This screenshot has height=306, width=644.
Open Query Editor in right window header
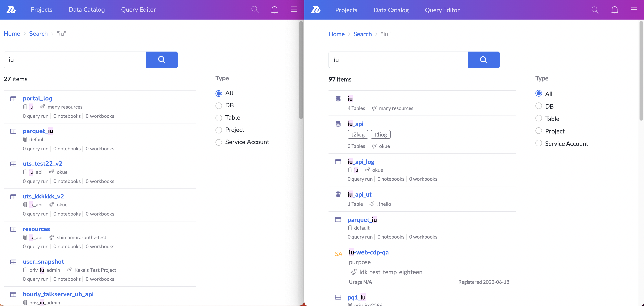tap(442, 10)
